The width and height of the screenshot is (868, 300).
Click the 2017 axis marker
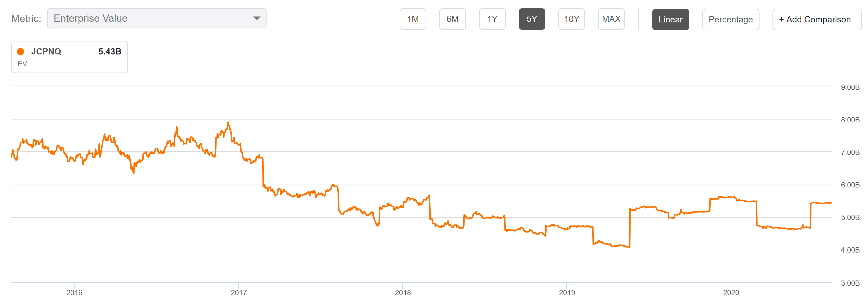pyautogui.click(x=239, y=292)
